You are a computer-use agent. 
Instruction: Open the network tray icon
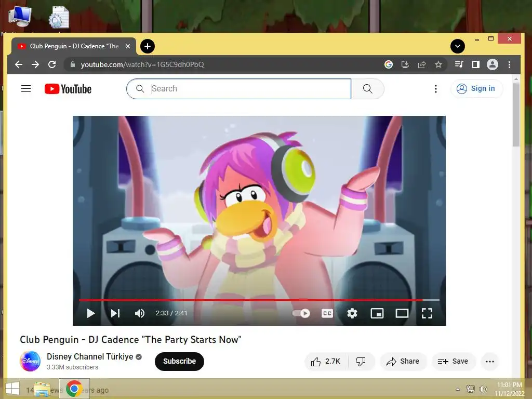(x=470, y=389)
